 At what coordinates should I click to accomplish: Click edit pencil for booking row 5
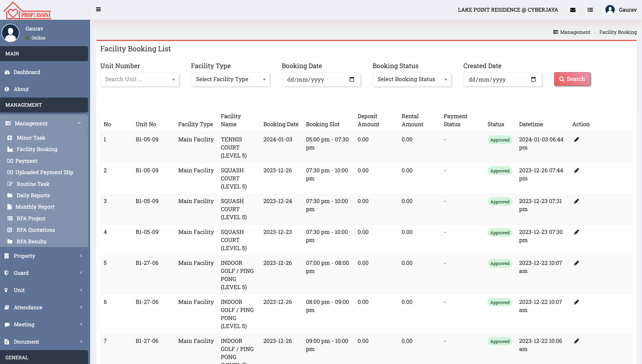coord(576,263)
